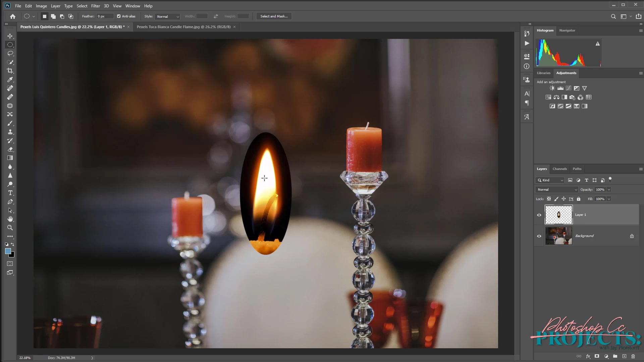The height and width of the screenshot is (362, 644).
Task: Add a Curves adjustment layer
Action: 569,88
